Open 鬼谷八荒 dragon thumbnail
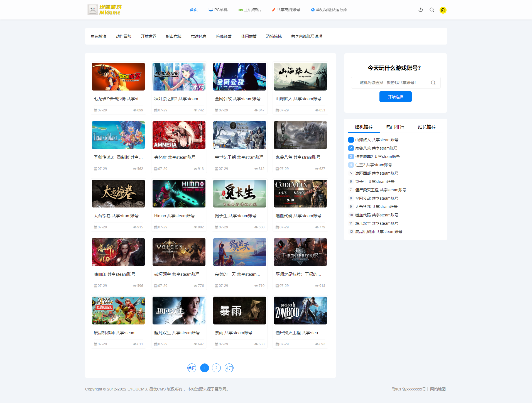The image size is (532, 403). click(x=300, y=135)
